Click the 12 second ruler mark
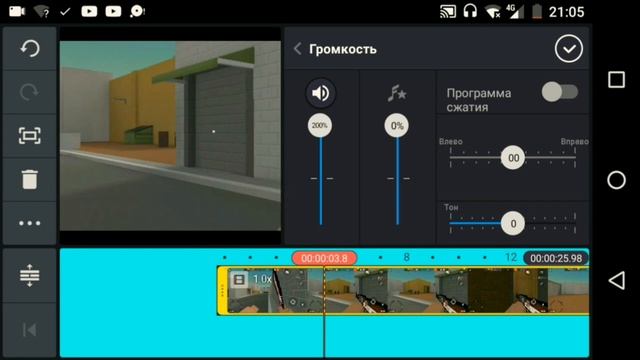640x360 pixels. pyautogui.click(x=511, y=257)
